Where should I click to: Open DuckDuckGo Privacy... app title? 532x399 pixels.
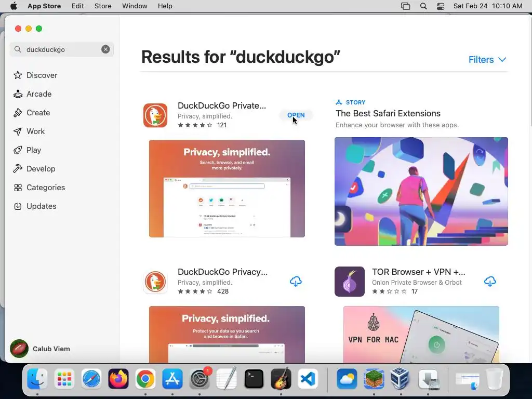click(x=222, y=272)
